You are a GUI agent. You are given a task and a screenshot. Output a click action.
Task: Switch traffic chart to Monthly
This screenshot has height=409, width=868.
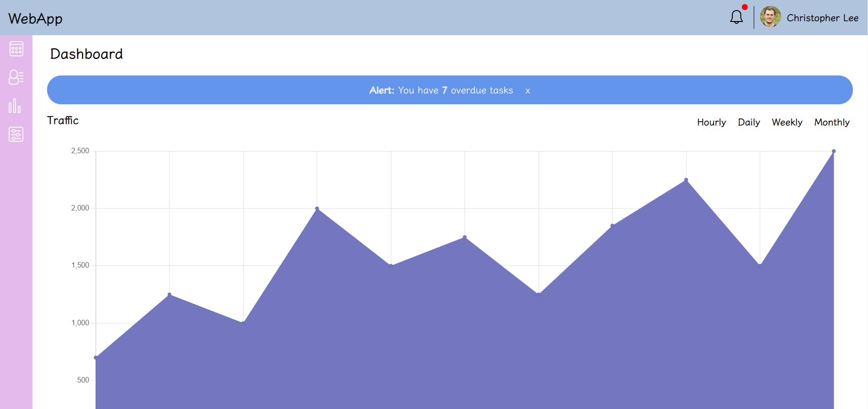pyautogui.click(x=831, y=122)
